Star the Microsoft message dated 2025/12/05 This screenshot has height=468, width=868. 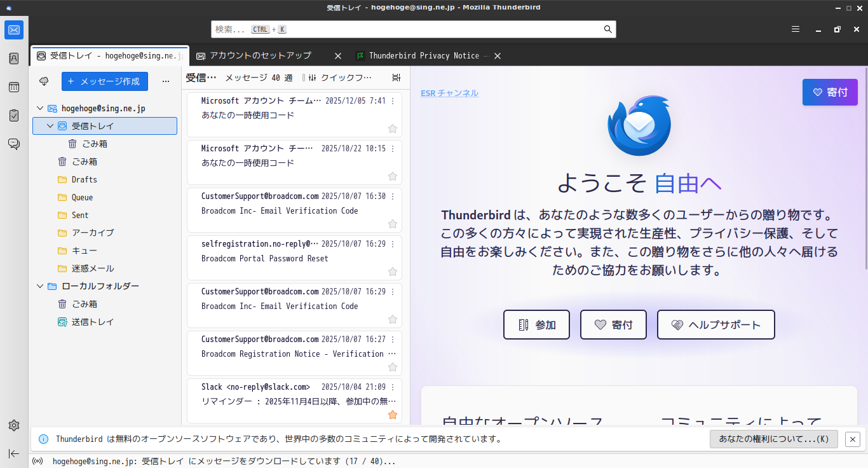click(393, 128)
